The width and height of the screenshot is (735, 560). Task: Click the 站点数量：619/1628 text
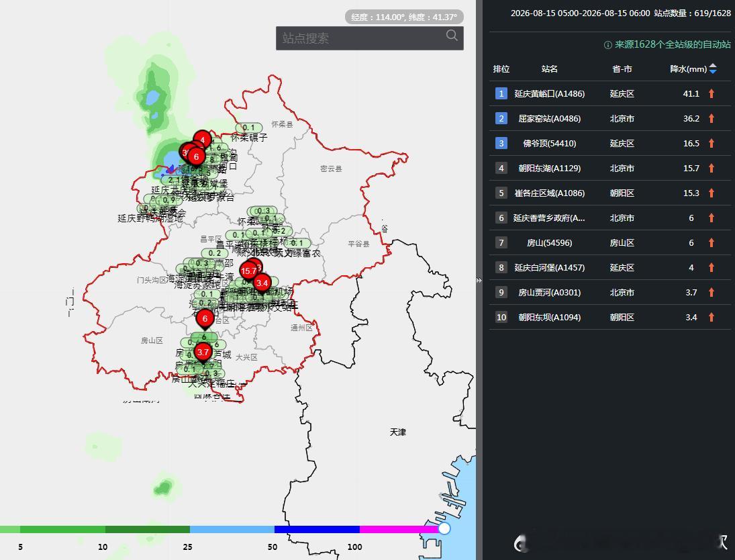(692, 13)
